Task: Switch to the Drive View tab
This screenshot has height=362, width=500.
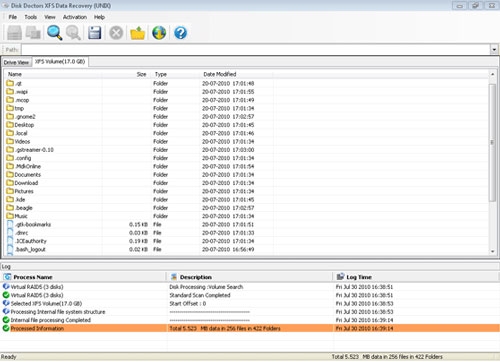Action: 16,62
